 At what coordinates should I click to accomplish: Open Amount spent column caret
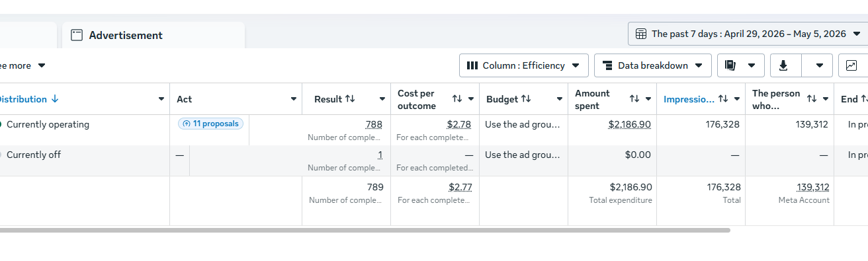(648, 99)
